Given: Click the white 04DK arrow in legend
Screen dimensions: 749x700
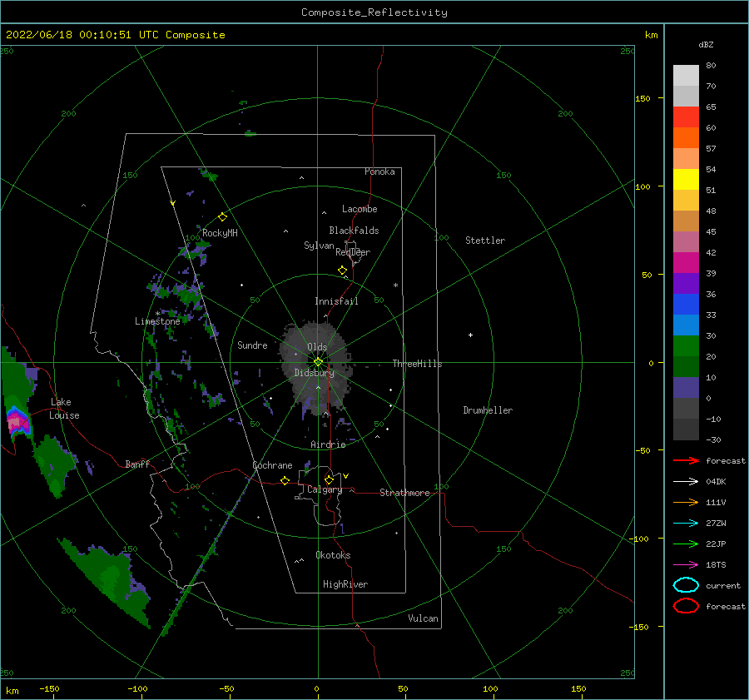Looking at the screenshot, I should 686,482.
